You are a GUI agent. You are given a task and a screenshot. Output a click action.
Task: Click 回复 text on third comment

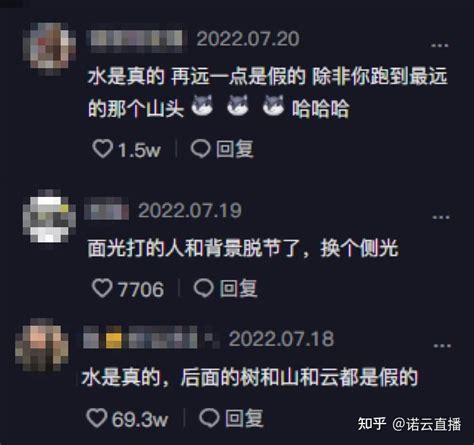244,418
